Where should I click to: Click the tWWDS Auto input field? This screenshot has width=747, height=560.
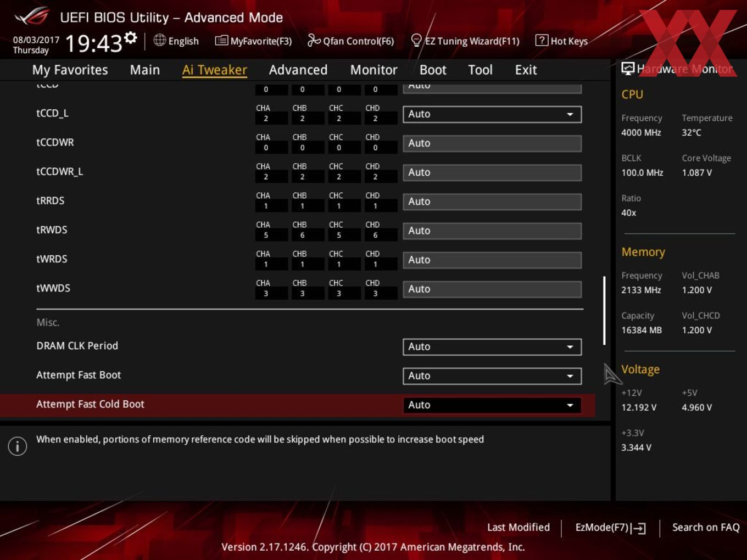click(x=492, y=289)
